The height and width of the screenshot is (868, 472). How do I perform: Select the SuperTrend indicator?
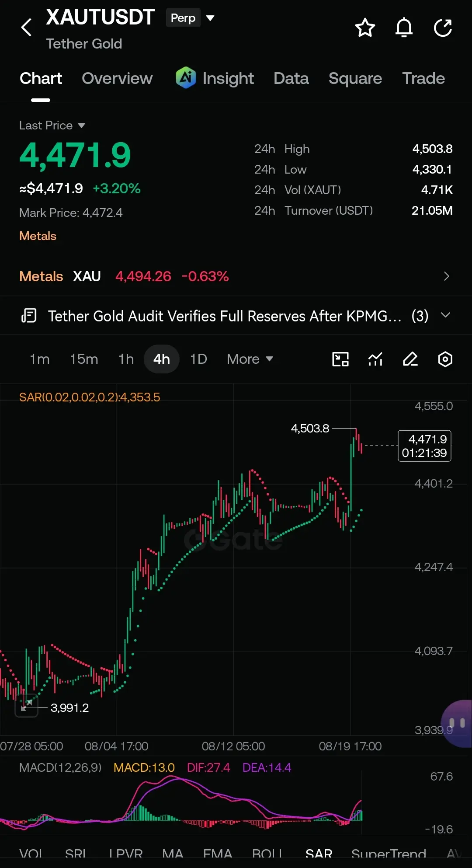coord(389,854)
